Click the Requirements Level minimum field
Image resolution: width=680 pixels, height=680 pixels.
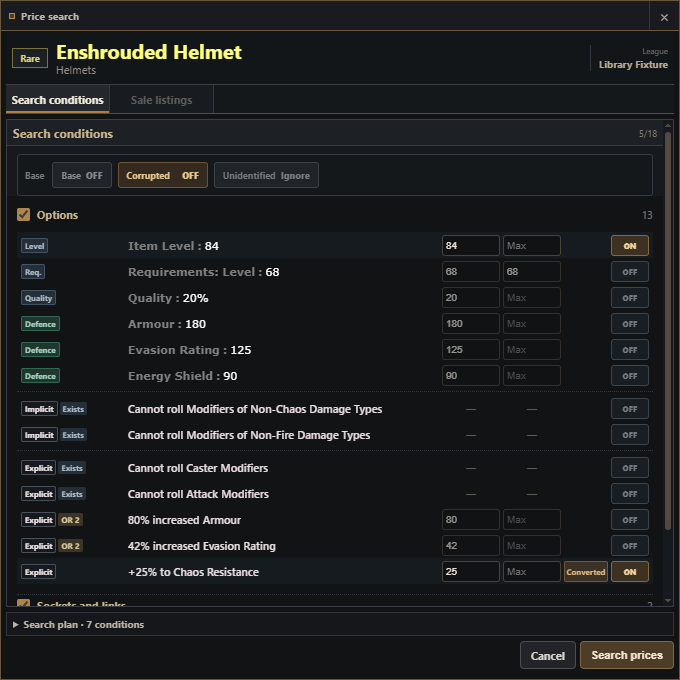[471, 272]
